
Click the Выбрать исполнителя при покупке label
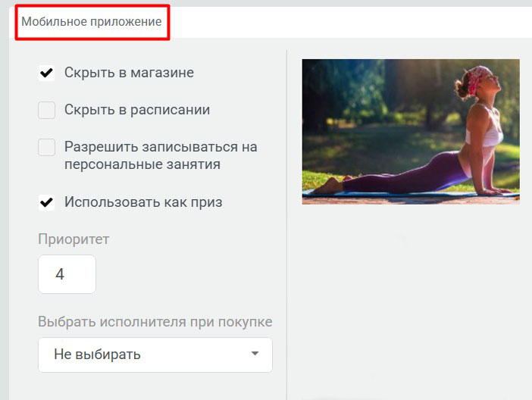155,322
